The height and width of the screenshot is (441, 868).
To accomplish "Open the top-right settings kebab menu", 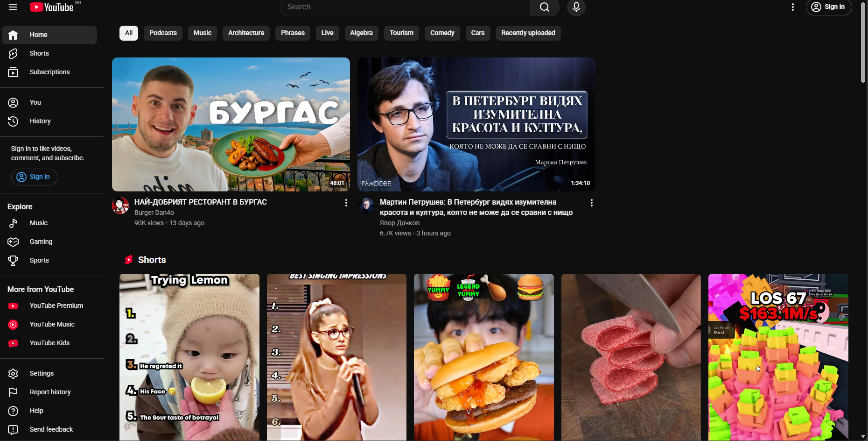I will point(793,7).
